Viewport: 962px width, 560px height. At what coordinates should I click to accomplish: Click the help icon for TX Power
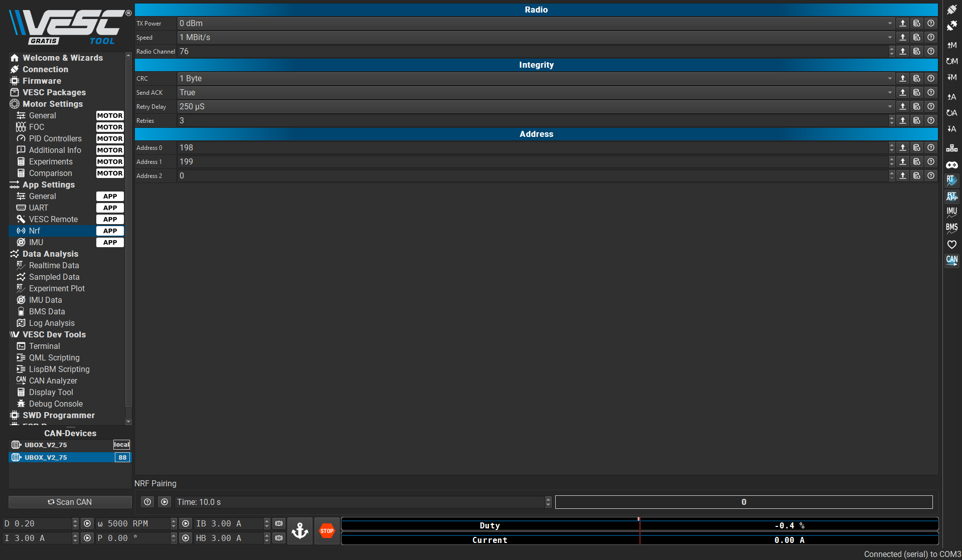[x=931, y=24]
